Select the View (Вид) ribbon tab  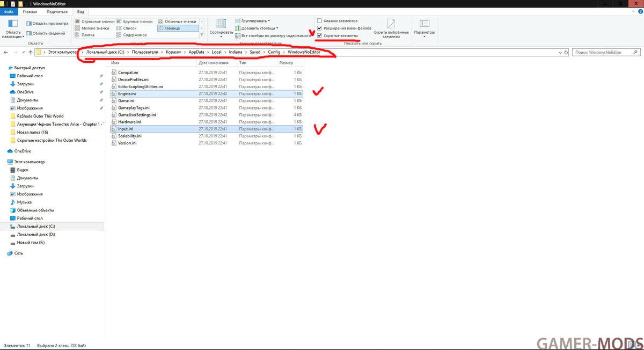click(x=80, y=11)
